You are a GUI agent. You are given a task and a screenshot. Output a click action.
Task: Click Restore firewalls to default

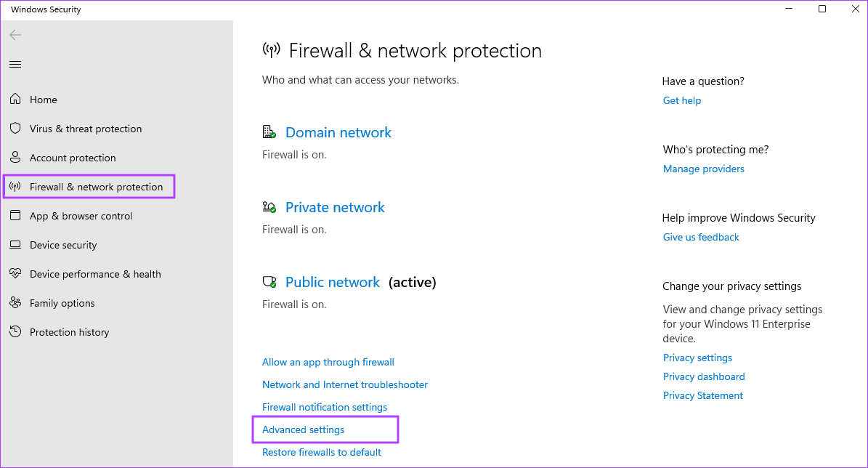pos(322,452)
